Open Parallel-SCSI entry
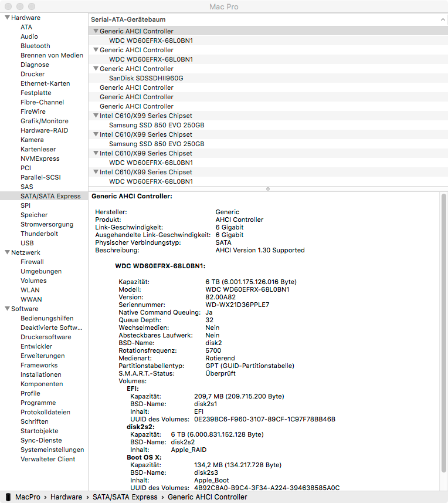Viewport: 448px width, 503px height. click(40, 177)
